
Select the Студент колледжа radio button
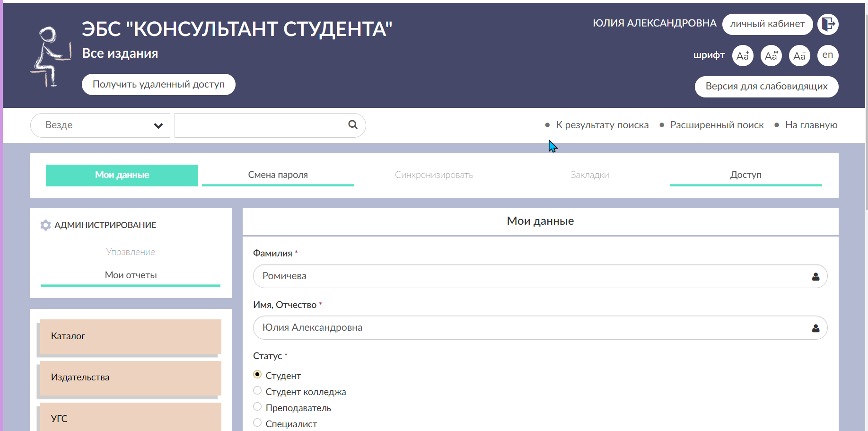tap(257, 390)
